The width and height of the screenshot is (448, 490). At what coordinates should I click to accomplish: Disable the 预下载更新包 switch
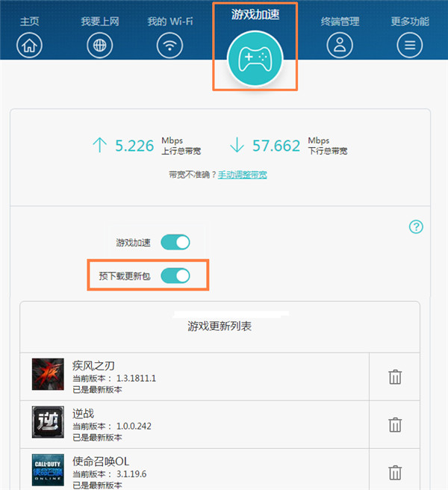(175, 276)
